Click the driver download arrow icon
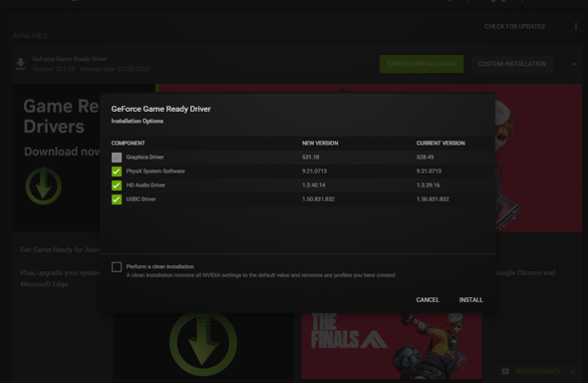This screenshot has height=383, width=588. point(21,64)
